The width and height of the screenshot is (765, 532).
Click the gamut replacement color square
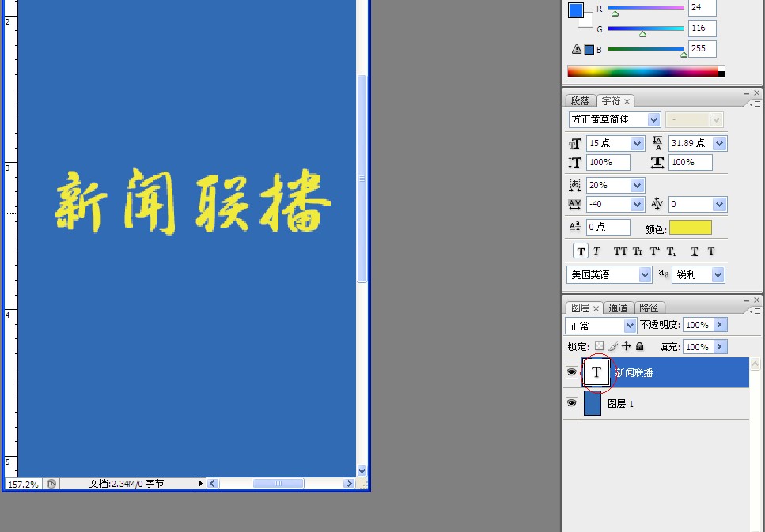coord(589,50)
